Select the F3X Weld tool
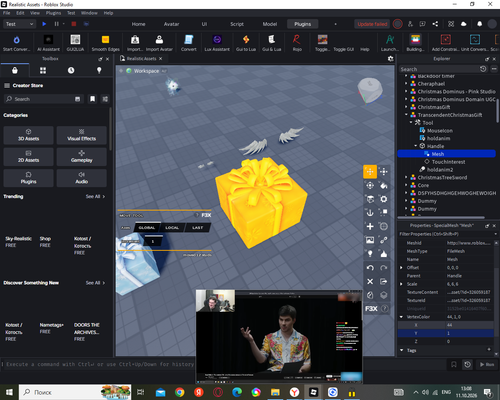This screenshot has height=400, width=500. tap(384, 240)
